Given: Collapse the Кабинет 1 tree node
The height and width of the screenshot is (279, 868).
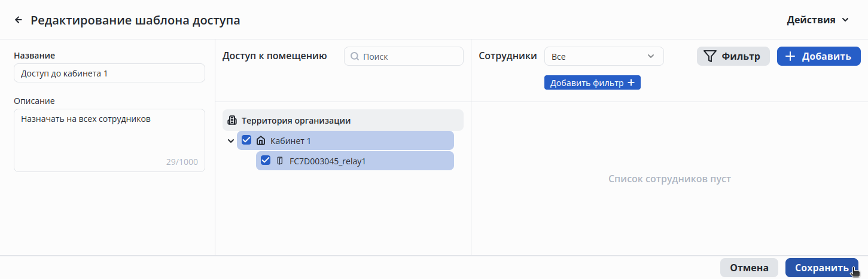Looking at the screenshot, I should 231,141.
